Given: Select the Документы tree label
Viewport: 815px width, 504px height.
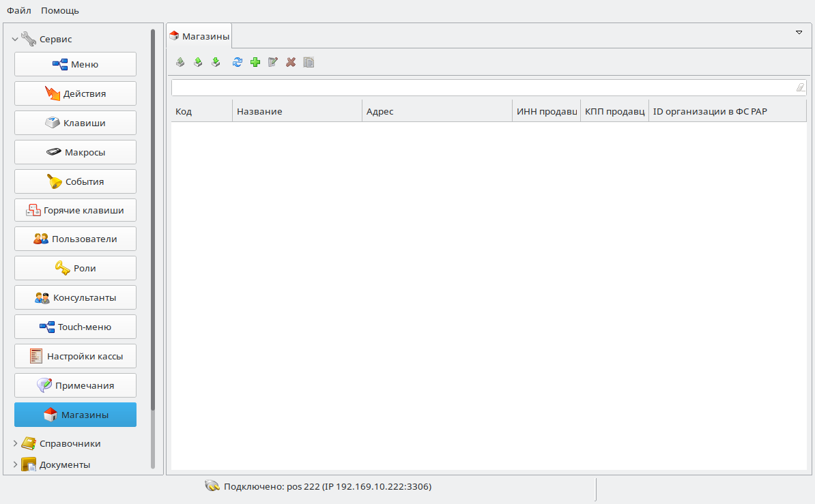Looking at the screenshot, I should (x=64, y=464).
